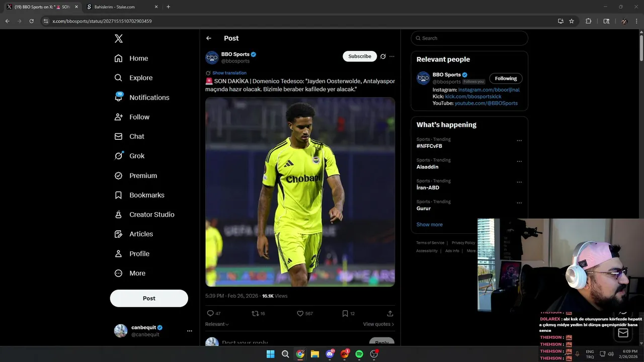Open Terms of Service link
This screenshot has width=644, height=362.
pyautogui.click(x=430, y=243)
